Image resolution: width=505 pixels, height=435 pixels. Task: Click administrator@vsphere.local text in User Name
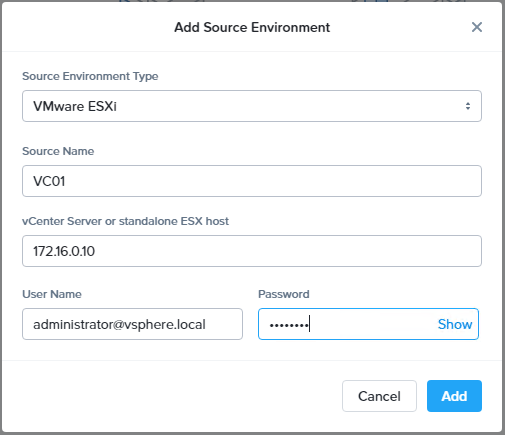pyautogui.click(x=119, y=324)
